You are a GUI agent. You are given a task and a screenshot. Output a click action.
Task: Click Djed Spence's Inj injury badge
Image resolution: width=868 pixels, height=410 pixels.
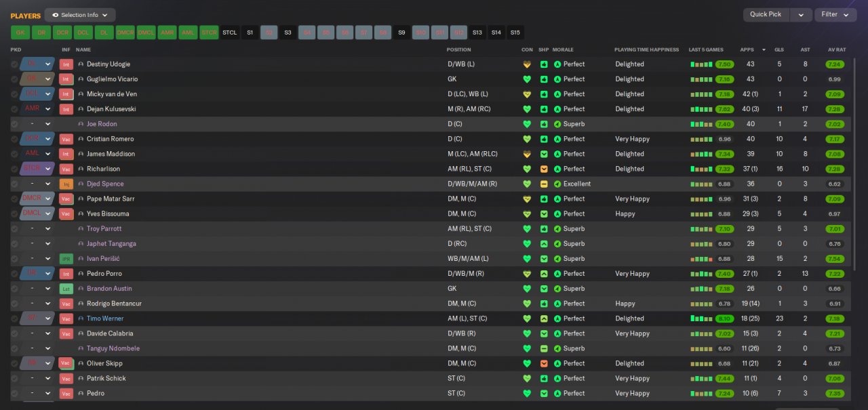(66, 184)
